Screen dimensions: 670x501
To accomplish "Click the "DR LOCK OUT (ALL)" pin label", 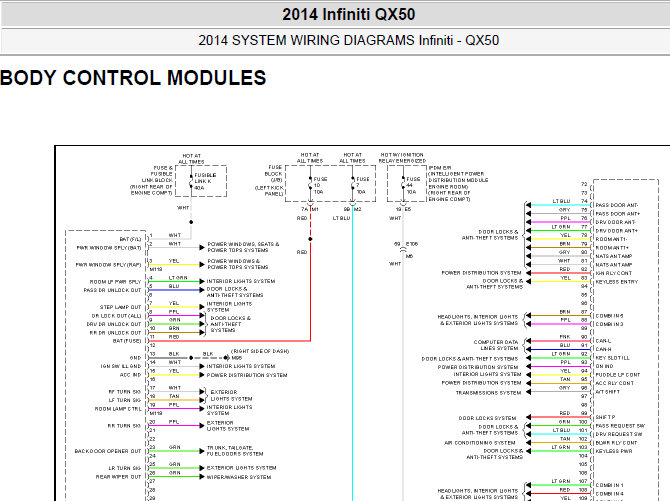I will (117, 315).
